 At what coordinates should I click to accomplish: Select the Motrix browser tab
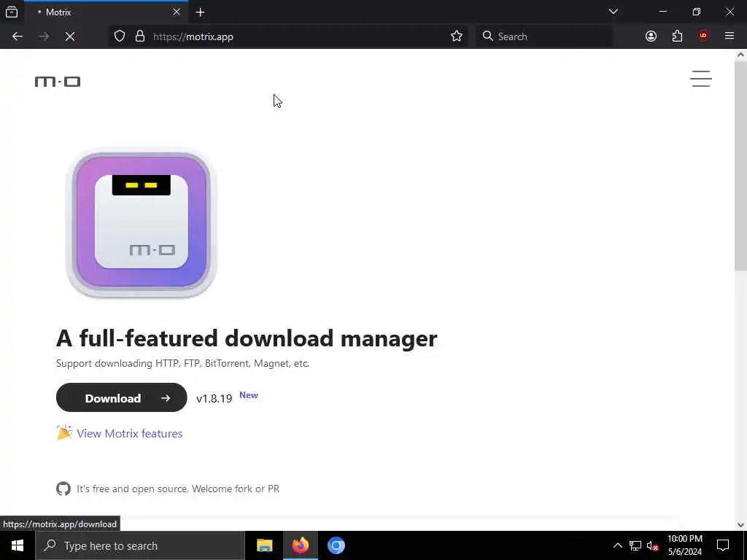106,12
